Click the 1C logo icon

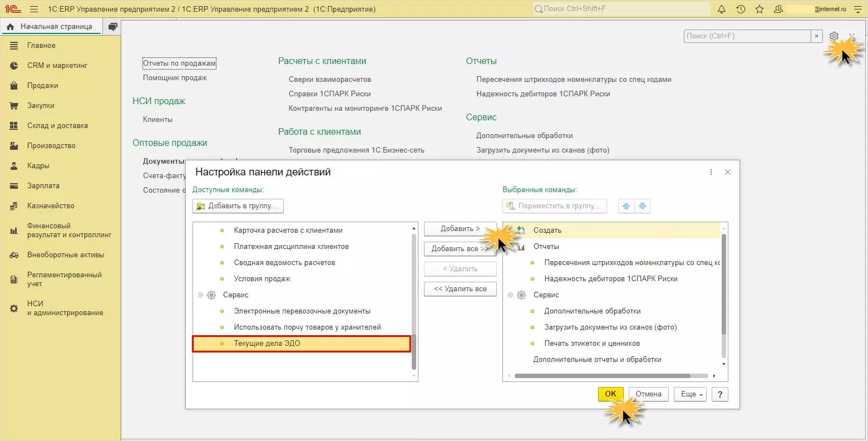[13, 9]
